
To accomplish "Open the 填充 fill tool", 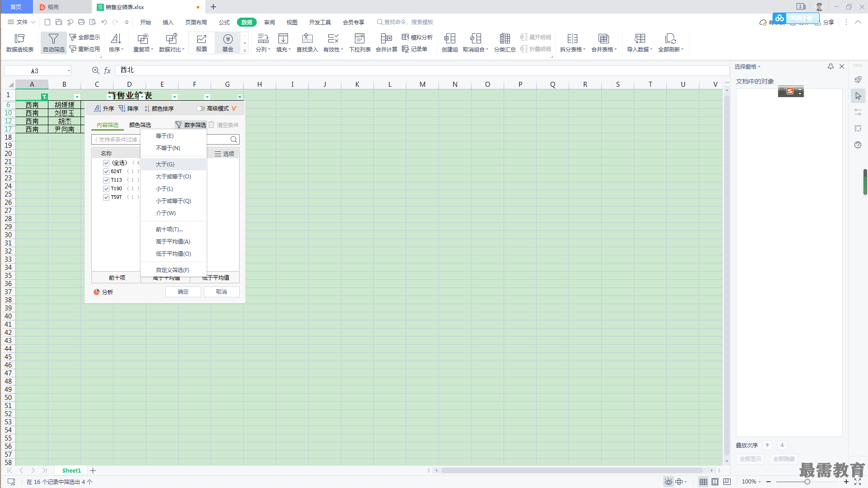I will (283, 43).
